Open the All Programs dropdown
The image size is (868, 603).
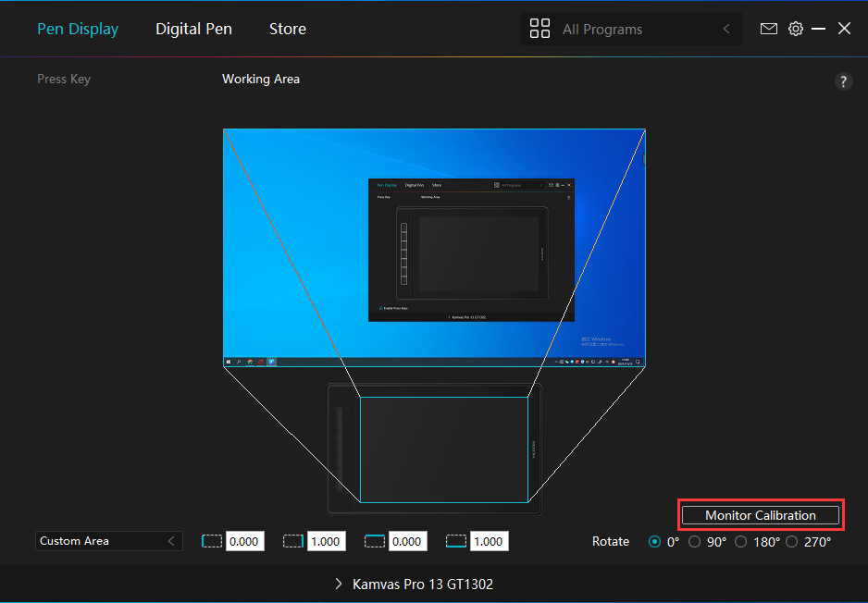tap(630, 29)
